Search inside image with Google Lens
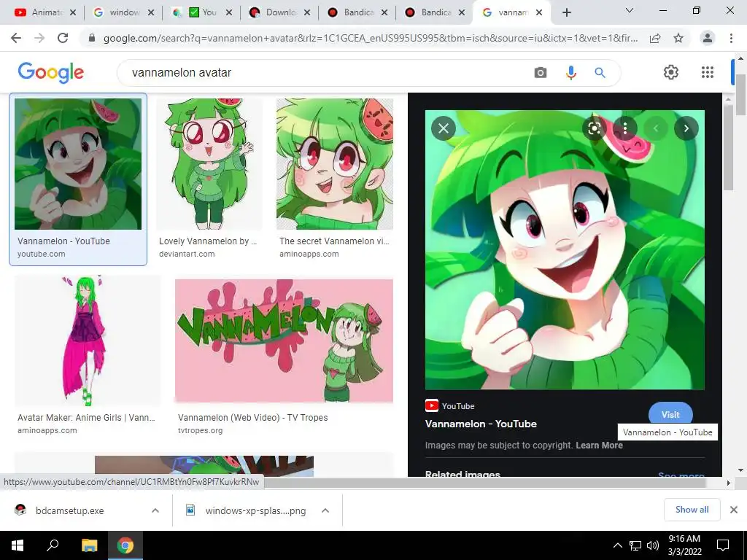This screenshot has width=747, height=560. (x=594, y=128)
